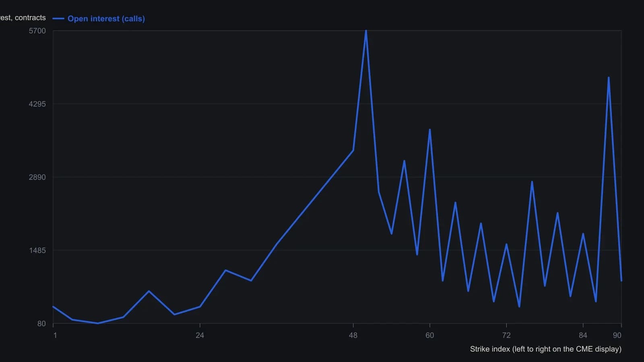The image size is (644, 362).
Task: Click the x-axis tick label 72
Action: (506, 335)
